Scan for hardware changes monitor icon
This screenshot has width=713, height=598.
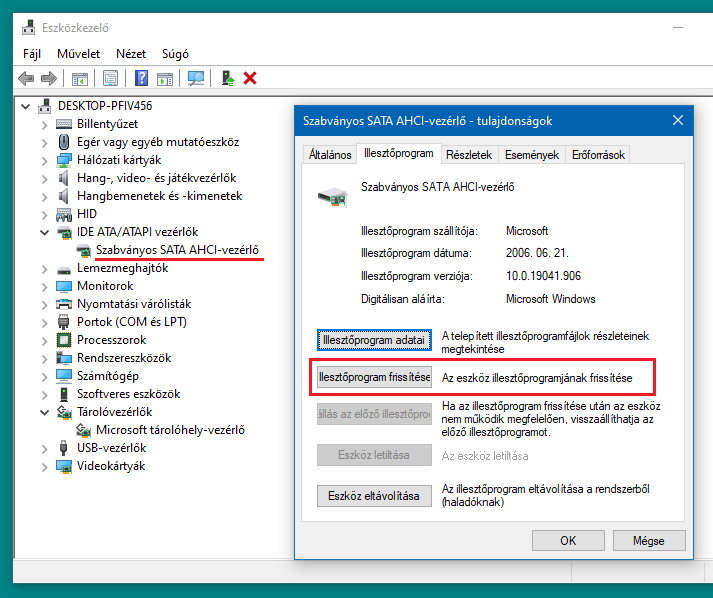click(x=196, y=79)
